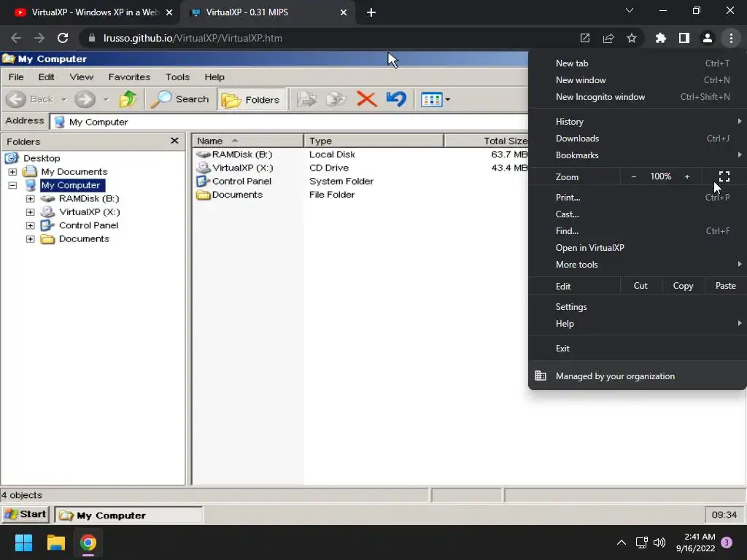Click the Address bar field
The image size is (747, 560).
(x=289, y=122)
